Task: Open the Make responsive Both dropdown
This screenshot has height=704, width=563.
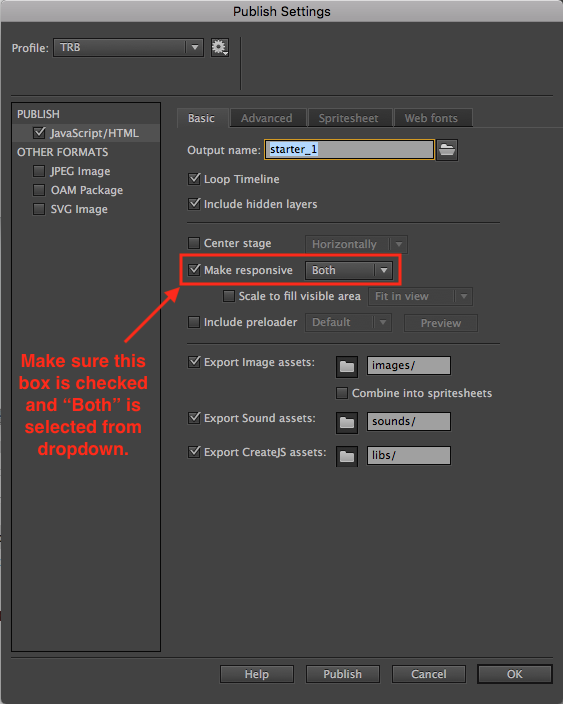Action: 349,270
